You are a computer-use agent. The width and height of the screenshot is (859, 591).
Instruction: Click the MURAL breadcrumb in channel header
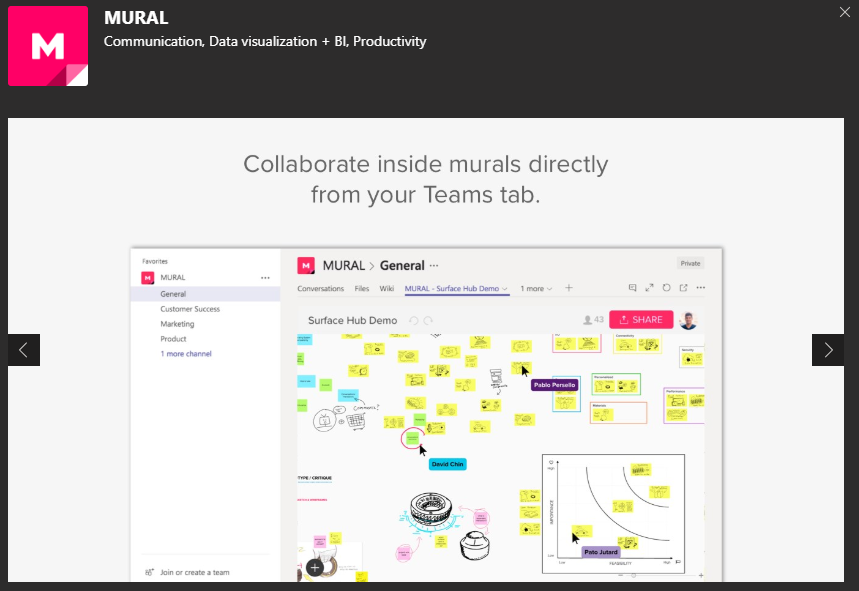point(343,266)
